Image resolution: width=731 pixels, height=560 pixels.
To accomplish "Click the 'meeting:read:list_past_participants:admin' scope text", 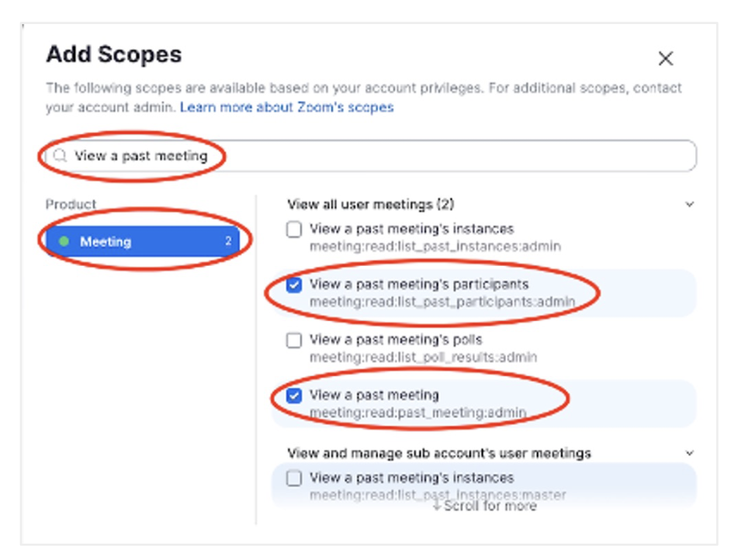I will tap(442, 301).
